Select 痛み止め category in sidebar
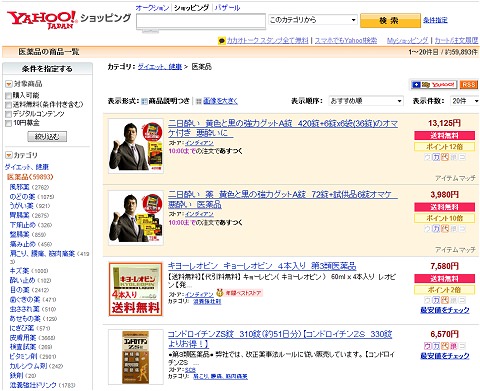 click(22, 244)
